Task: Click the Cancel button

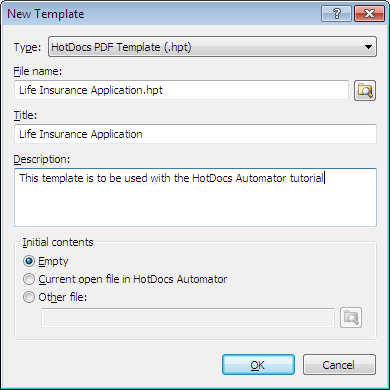Action: [339, 365]
